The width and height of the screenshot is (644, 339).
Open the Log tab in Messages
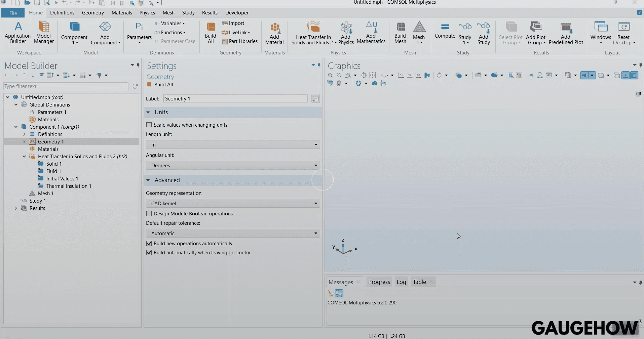click(x=401, y=282)
